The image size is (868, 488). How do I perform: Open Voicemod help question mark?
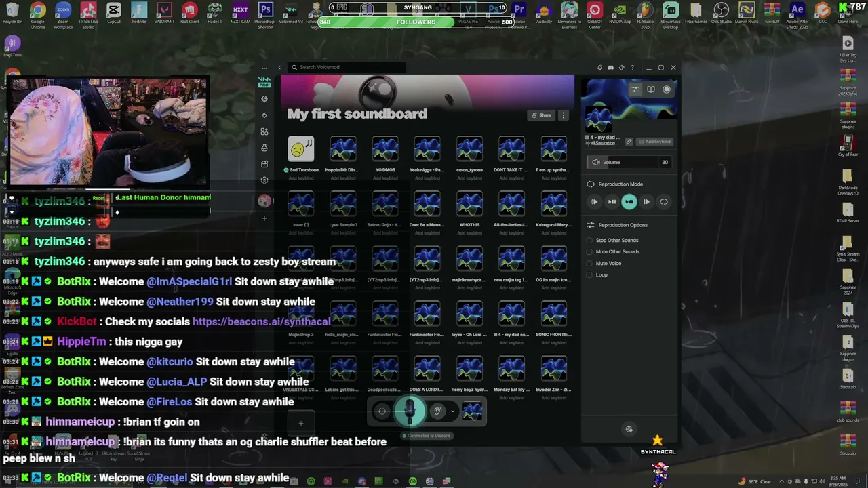click(x=633, y=68)
